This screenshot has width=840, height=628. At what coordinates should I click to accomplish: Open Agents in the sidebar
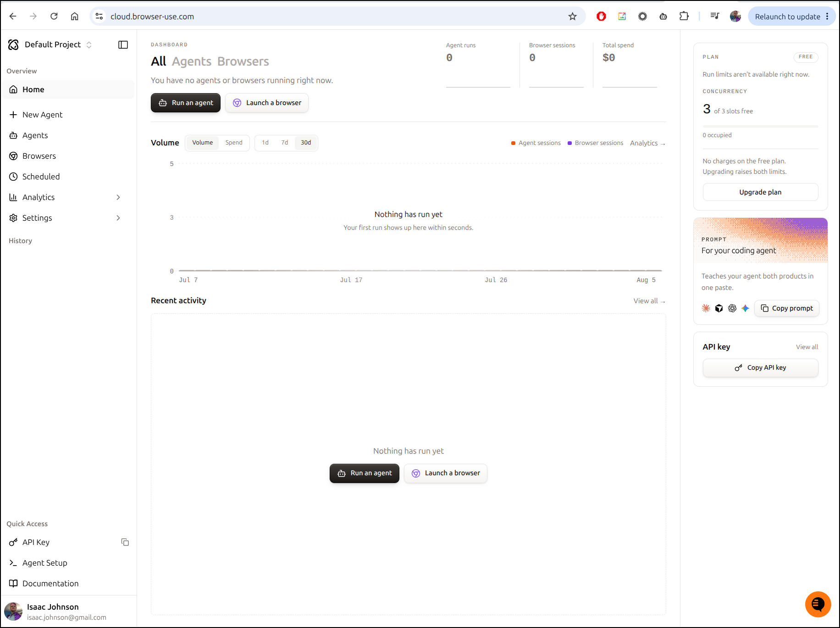coord(69,135)
